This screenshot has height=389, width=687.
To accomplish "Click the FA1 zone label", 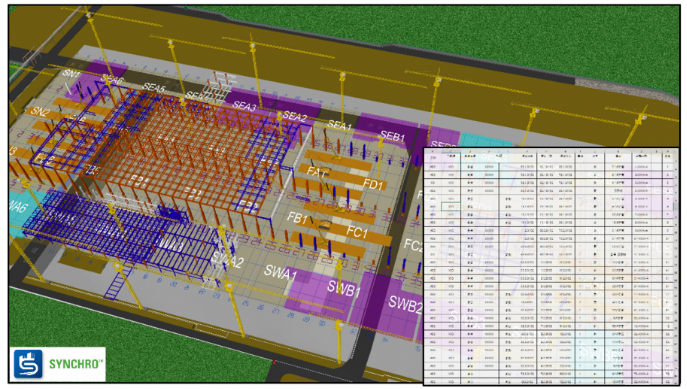I will point(316,171).
